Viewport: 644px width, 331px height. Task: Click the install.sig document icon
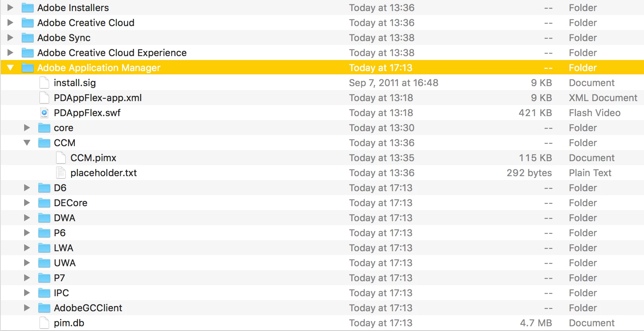pyautogui.click(x=44, y=83)
